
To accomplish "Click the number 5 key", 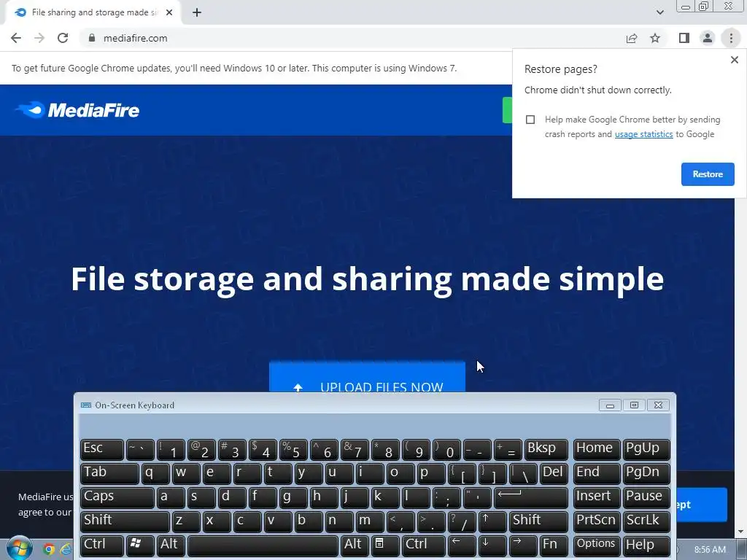I will click(293, 449).
